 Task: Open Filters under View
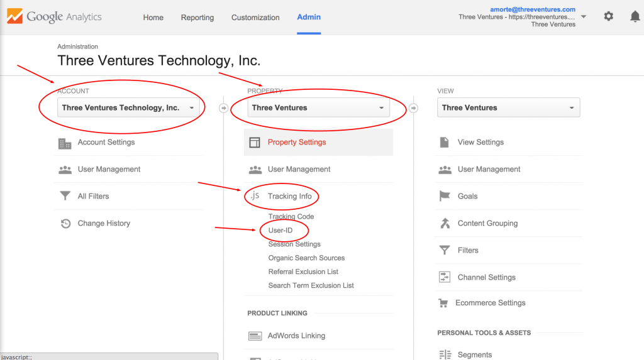[468, 251]
